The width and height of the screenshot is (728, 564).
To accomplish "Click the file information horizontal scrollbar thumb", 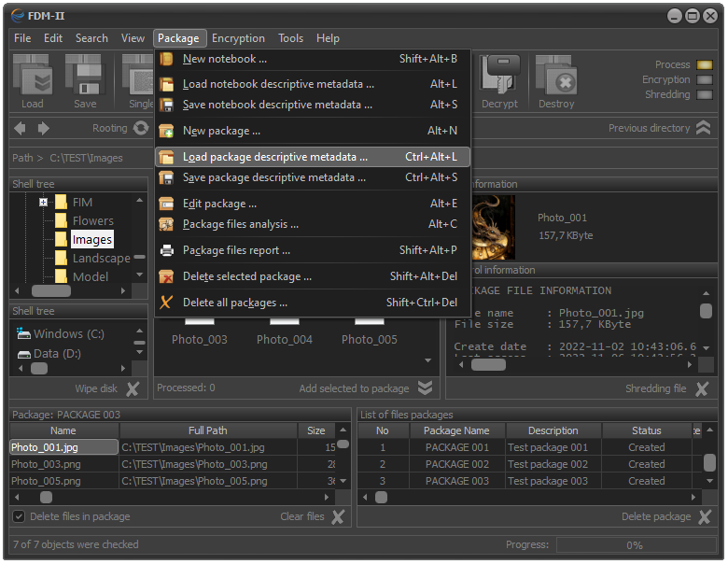I will pyautogui.click(x=488, y=365).
